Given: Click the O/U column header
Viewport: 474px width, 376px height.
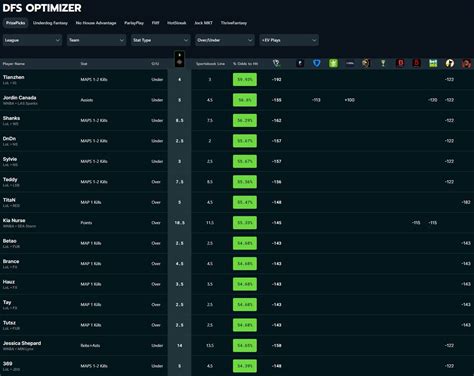Looking at the screenshot, I should 155,64.
